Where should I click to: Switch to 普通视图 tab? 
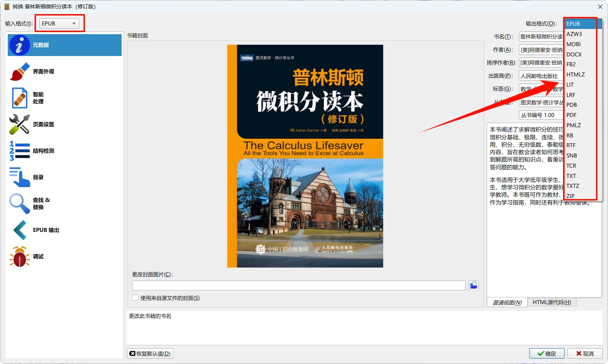point(507,302)
